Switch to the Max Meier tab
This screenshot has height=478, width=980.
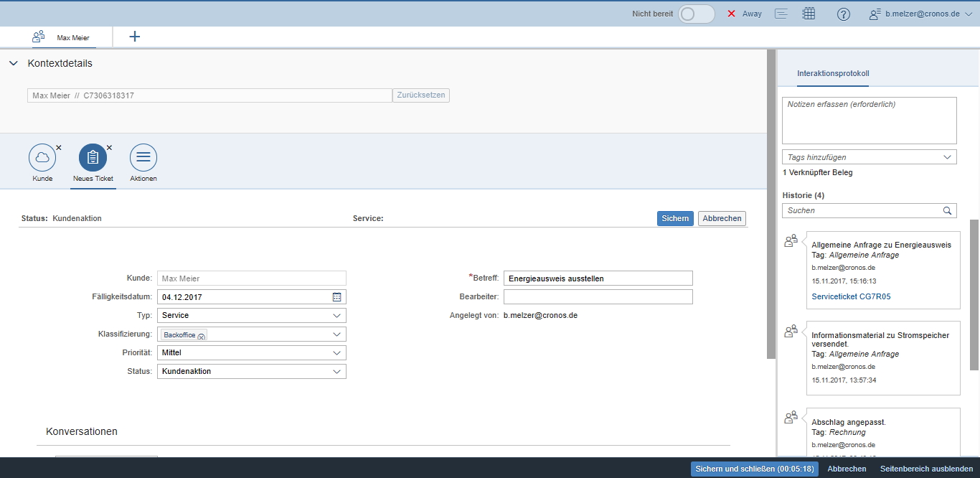pos(65,37)
